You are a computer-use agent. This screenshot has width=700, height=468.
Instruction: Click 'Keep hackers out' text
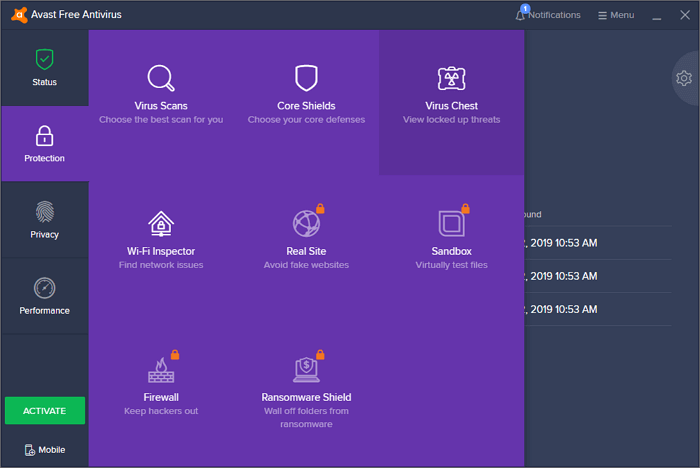tap(161, 411)
